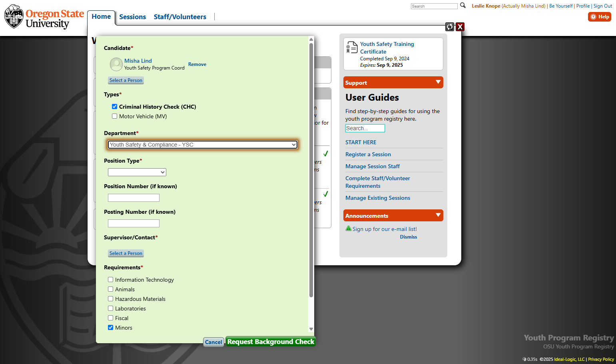The width and height of the screenshot is (616, 364).
Task: Toggle the Fiscal requirement checkbox
Action: 111,318
